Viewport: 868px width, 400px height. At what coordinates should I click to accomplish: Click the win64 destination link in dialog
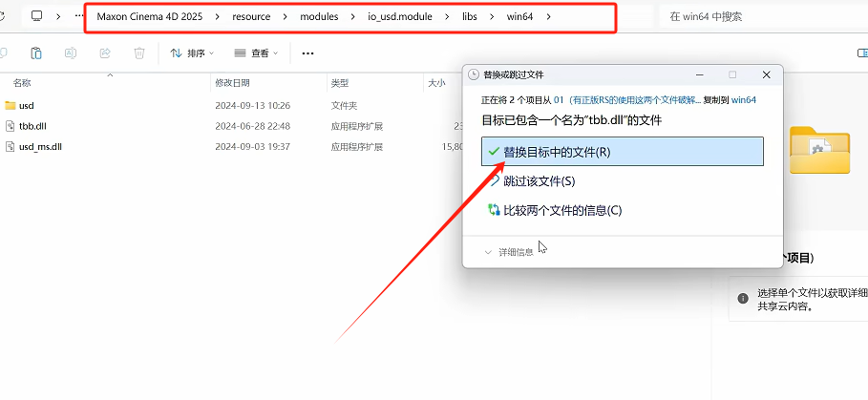744,99
